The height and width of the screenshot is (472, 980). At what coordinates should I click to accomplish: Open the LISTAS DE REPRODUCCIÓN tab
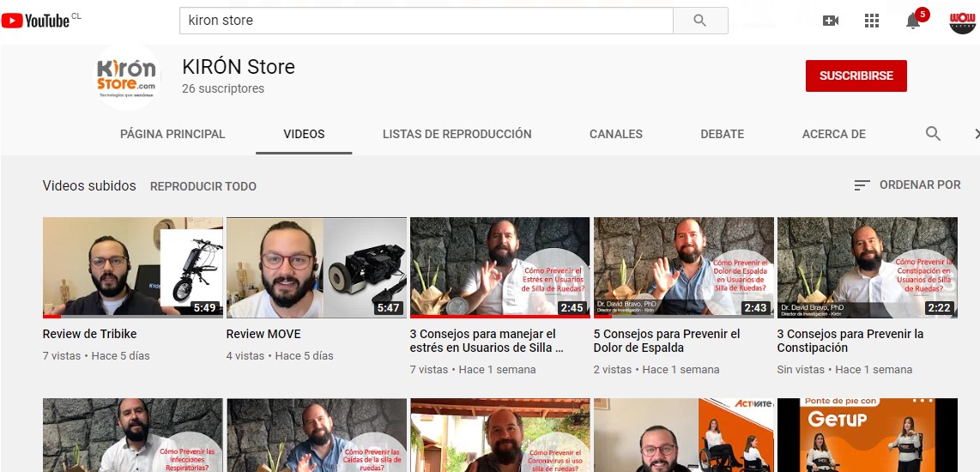pyautogui.click(x=457, y=134)
